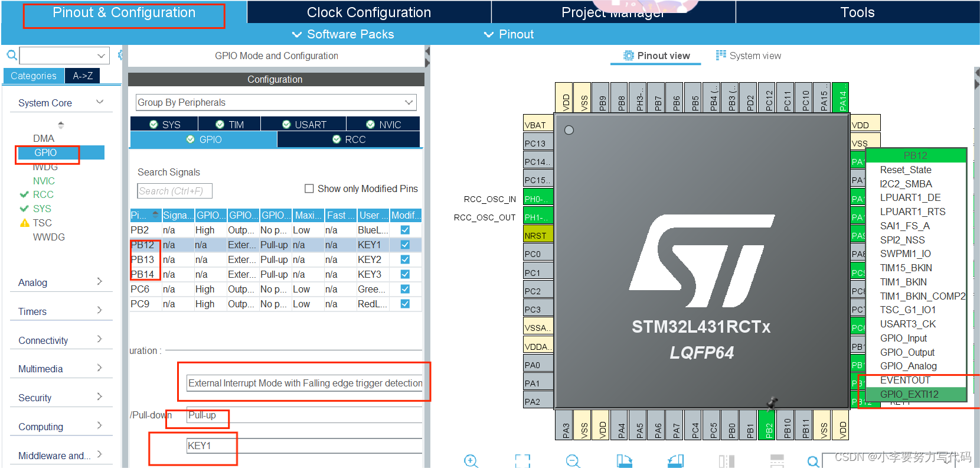Click the PA0 pin on the chip left edge
980x468 pixels.
point(538,365)
